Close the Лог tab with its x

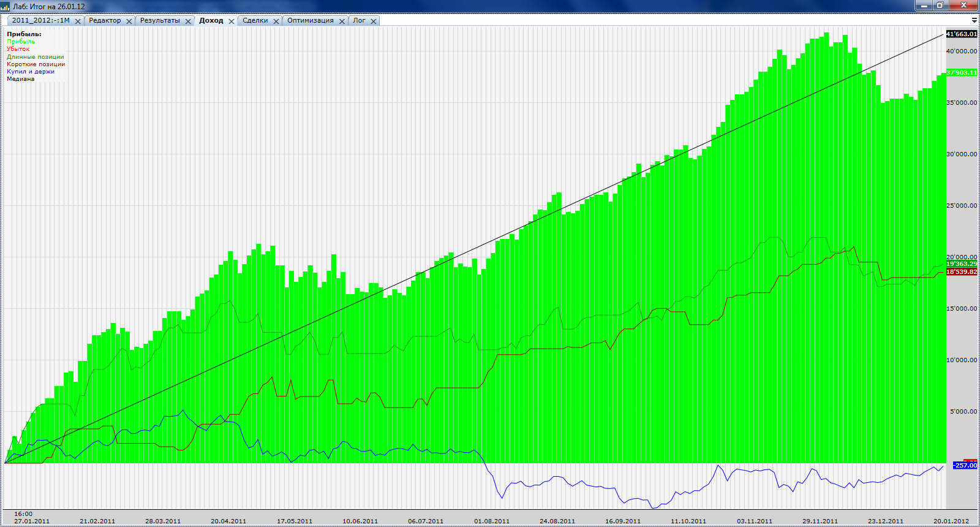point(374,21)
